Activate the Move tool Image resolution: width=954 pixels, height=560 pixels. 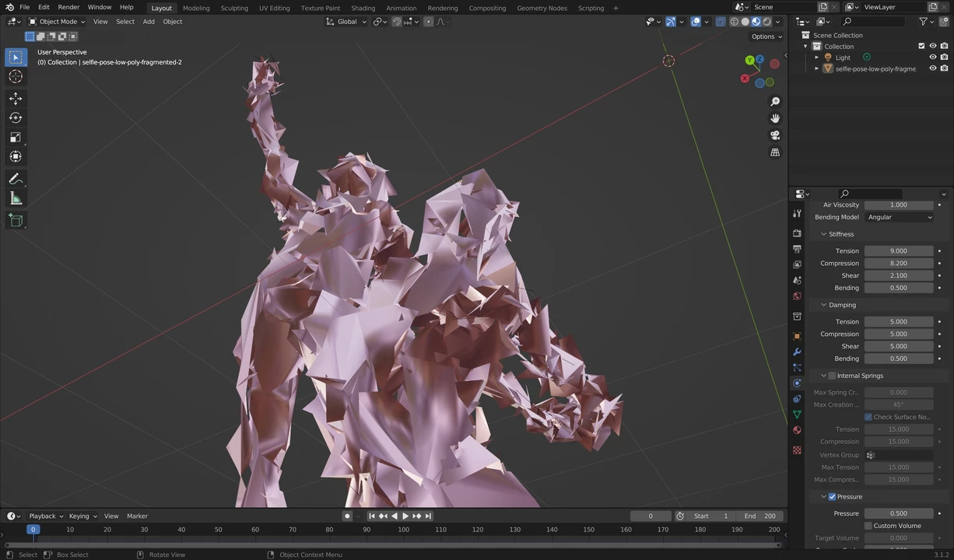pyautogui.click(x=16, y=99)
